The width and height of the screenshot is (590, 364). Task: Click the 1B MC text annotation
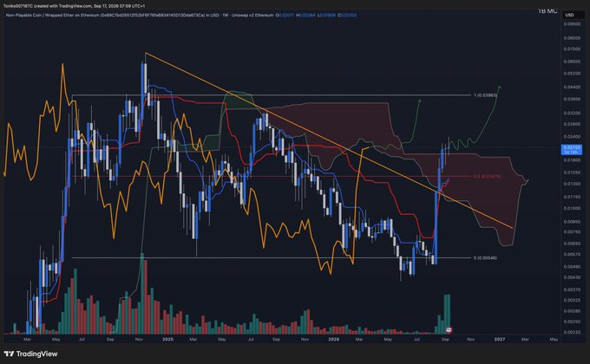coord(547,11)
